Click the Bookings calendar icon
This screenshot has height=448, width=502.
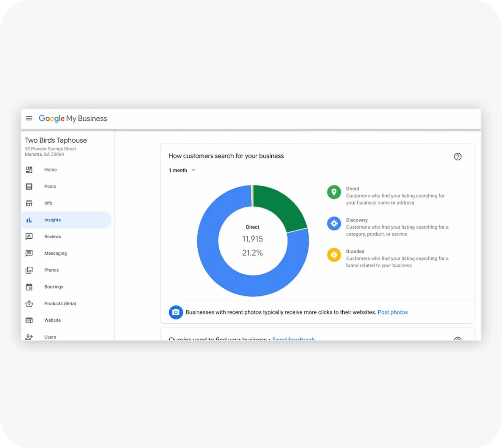[29, 287]
